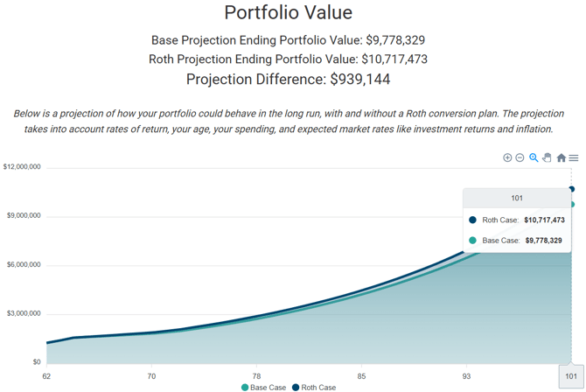Click the Base Case endpoint marker on chart

click(572, 205)
